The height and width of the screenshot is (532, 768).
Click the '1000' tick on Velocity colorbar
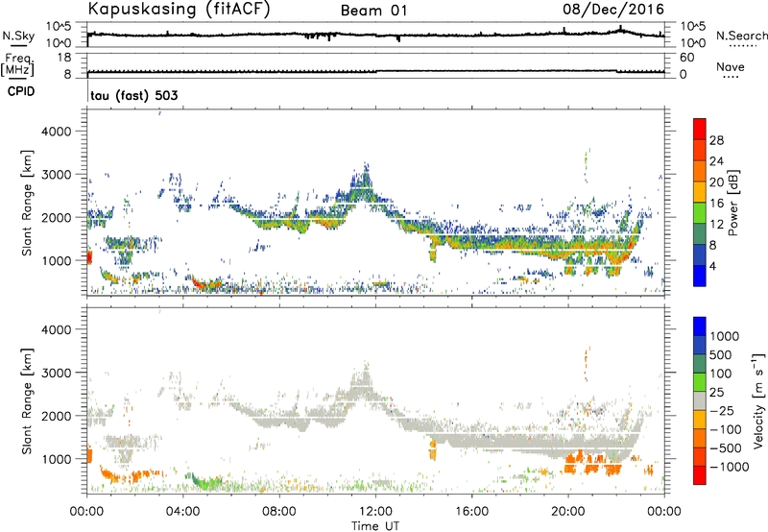(x=724, y=336)
